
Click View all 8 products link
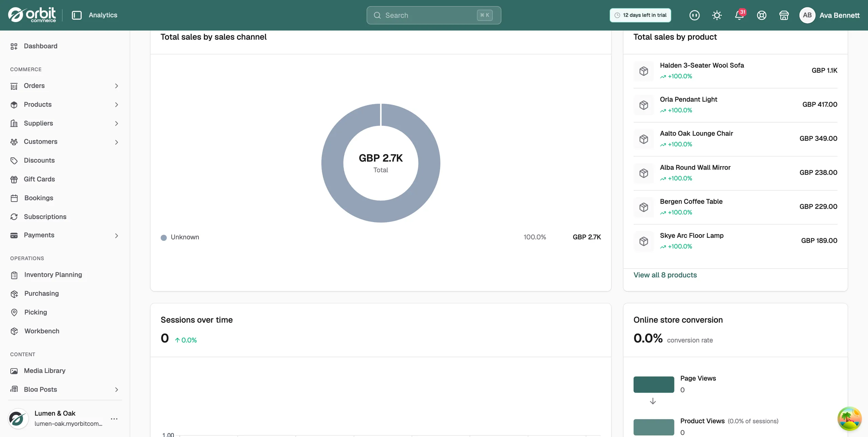pyautogui.click(x=665, y=275)
